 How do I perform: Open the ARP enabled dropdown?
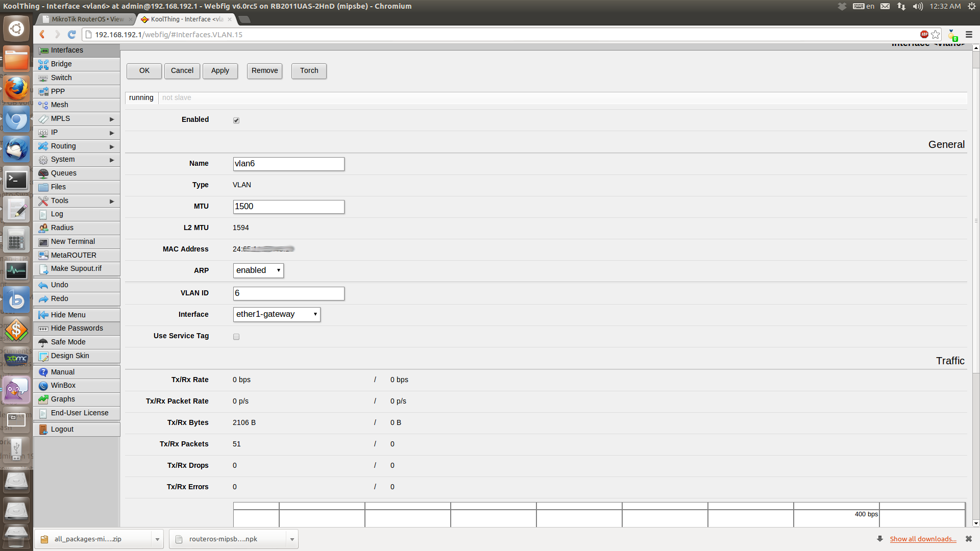(258, 270)
